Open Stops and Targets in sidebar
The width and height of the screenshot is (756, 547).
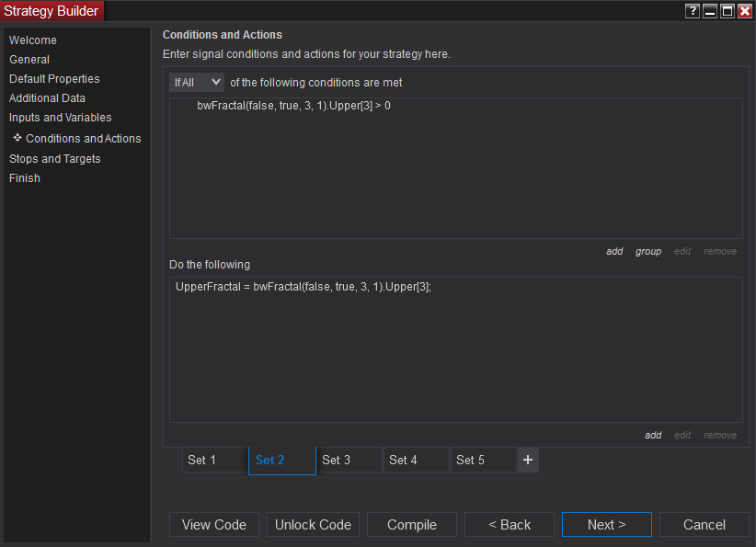54,159
